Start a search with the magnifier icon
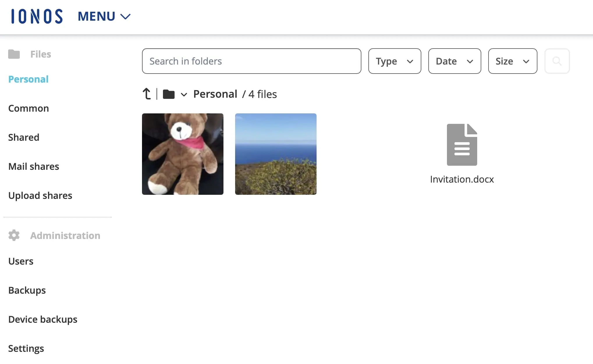The width and height of the screenshot is (593, 364). coord(557,61)
